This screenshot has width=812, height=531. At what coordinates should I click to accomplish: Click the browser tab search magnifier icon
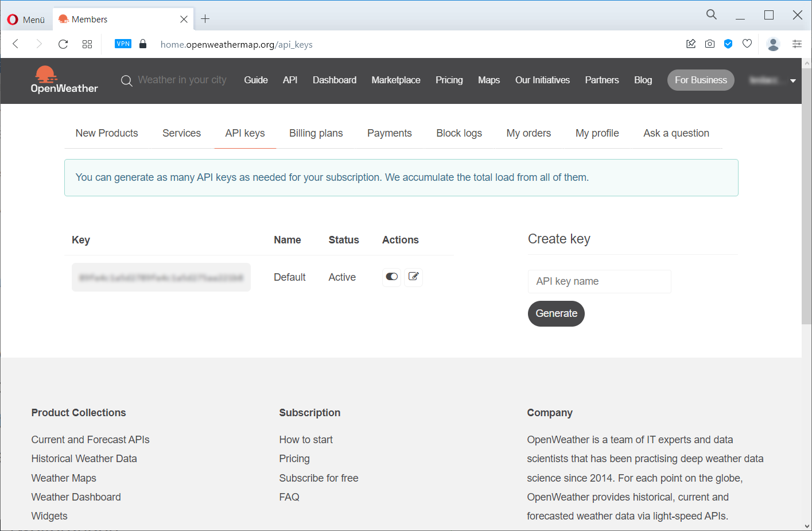[711, 15]
